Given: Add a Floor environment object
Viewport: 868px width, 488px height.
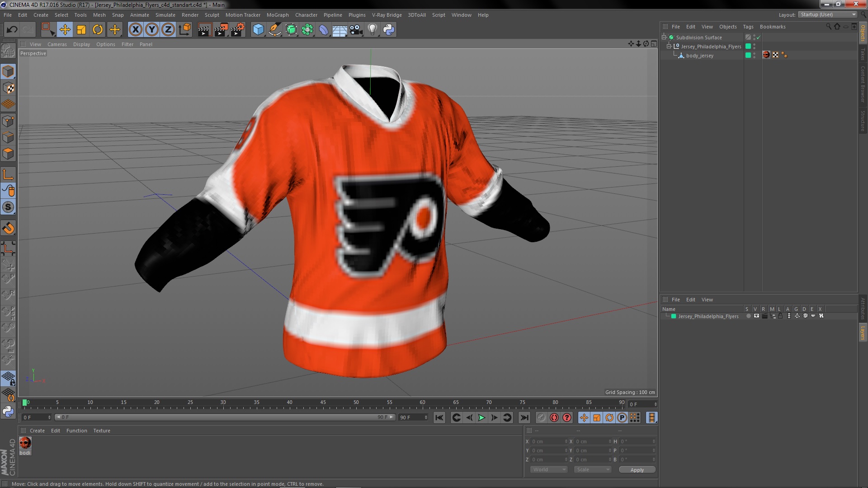Looking at the screenshot, I should coord(340,30).
